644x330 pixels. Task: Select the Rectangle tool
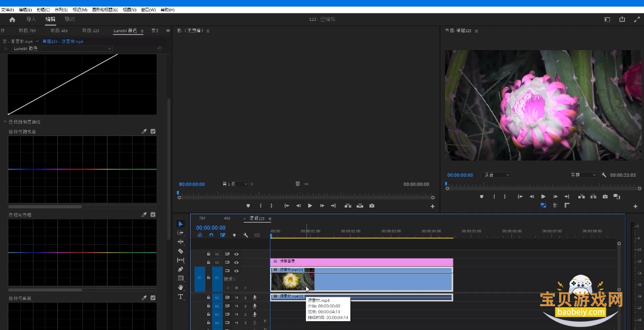pos(180,278)
